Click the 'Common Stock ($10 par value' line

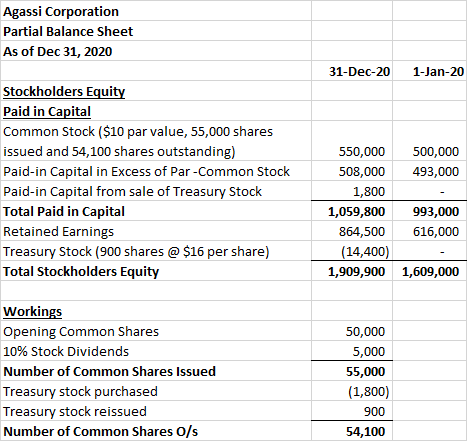click(x=138, y=132)
